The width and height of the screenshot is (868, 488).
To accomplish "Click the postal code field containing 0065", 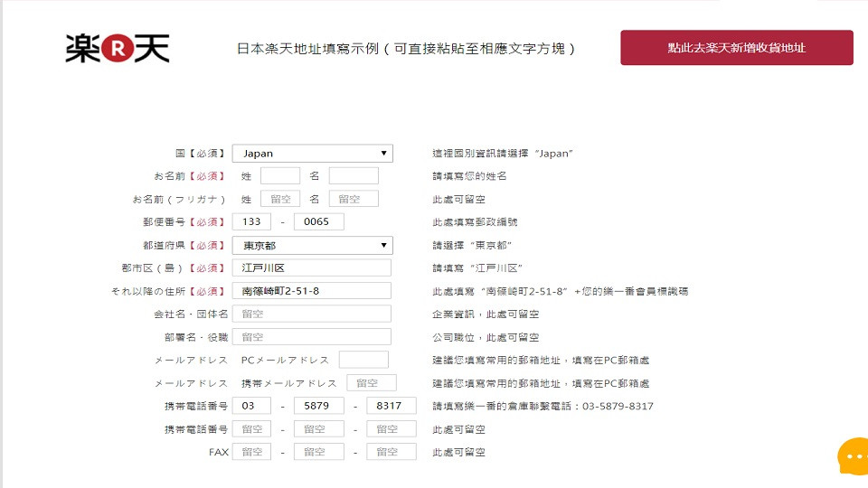I will 318,222.
